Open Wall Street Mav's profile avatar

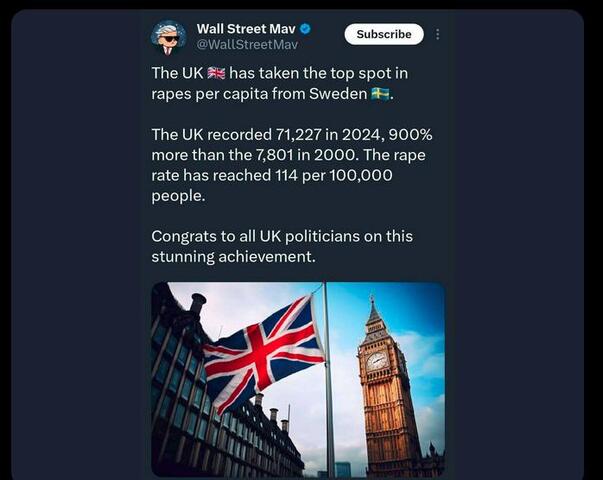tap(168, 37)
